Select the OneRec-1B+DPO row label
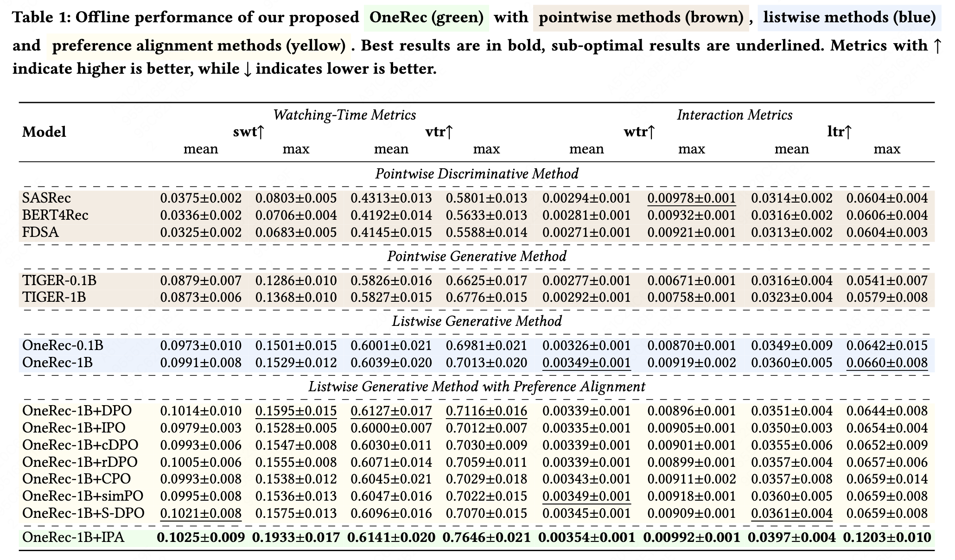 (x=77, y=411)
